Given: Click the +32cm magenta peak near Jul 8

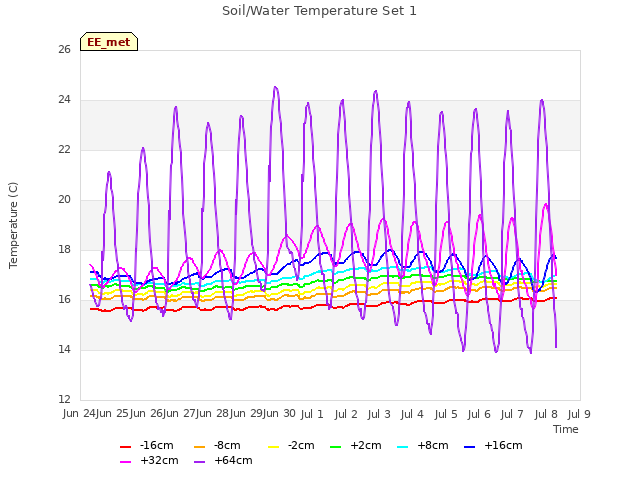Looking at the screenshot, I should 546,204.
